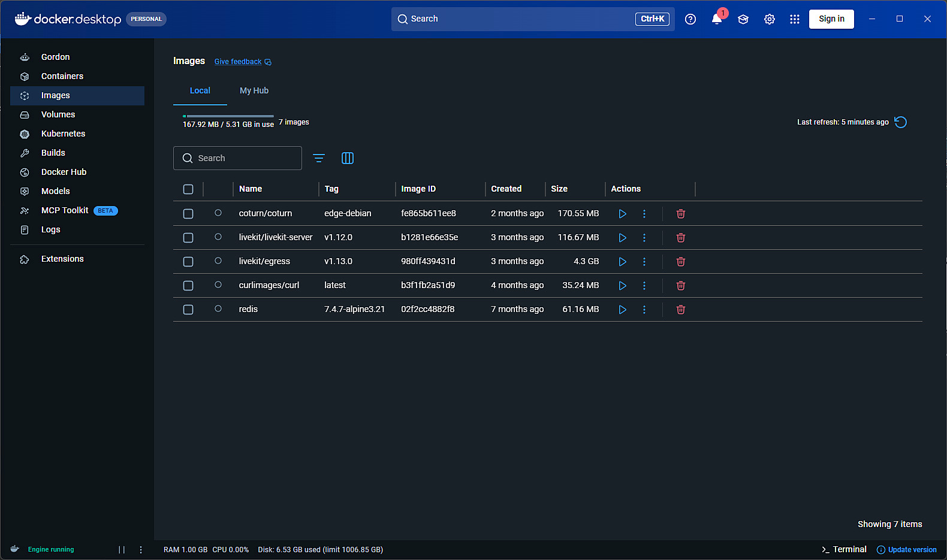Click the disk usage progress bar
This screenshot has height=560, width=947.
(228, 116)
